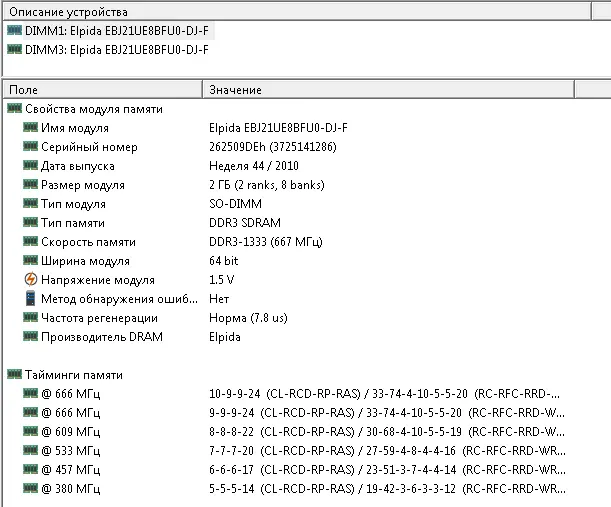
Task: Click memory icon of the 666 МГц row with 9-9-9-24 timings
Action: tap(30, 412)
